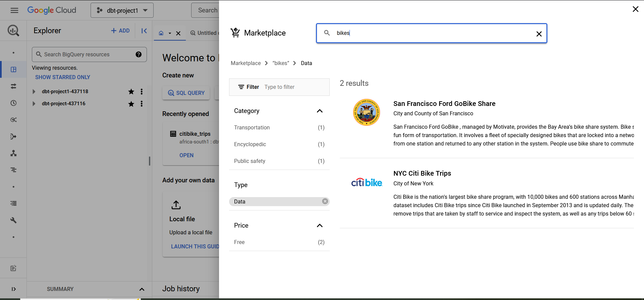The width and height of the screenshot is (644, 300).
Task: Click SHOW STARRED ONLY link
Action: [x=63, y=77]
